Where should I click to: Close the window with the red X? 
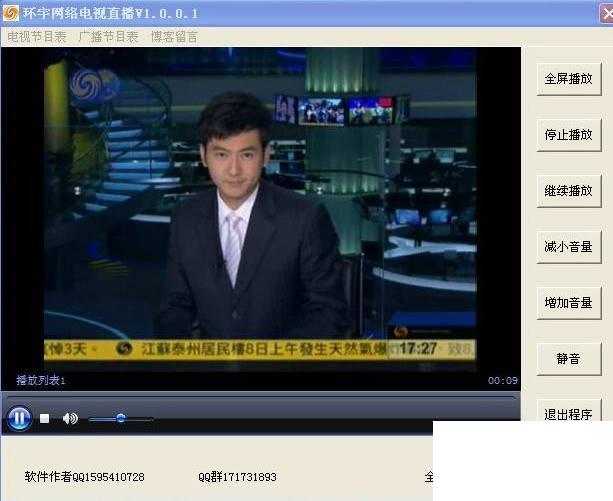click(606, 14)
